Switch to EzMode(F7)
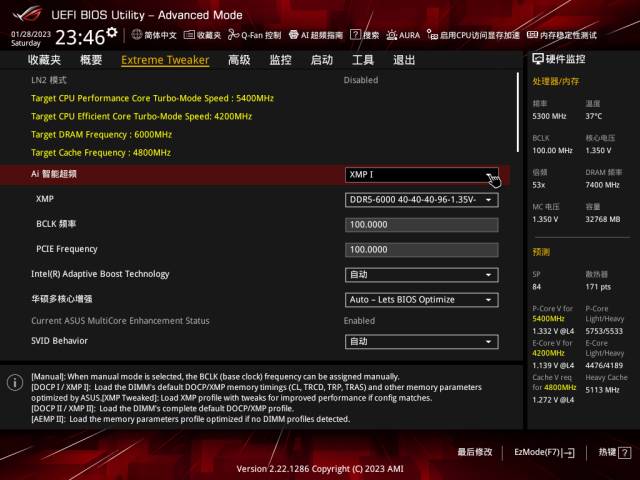 [544, 452]
